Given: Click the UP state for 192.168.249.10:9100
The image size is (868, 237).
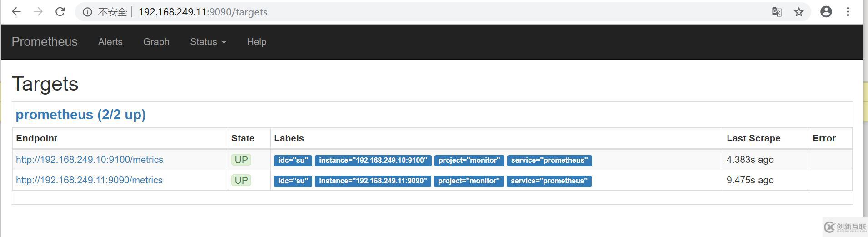Looking at the screenshot, I should click(x=241, y=160).
